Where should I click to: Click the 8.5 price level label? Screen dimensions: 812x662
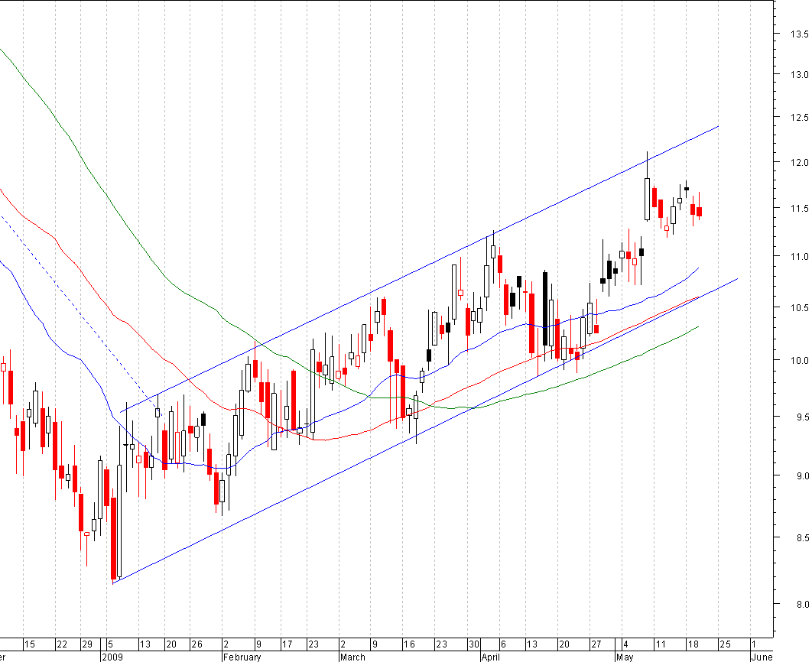click(x=801, y=538)
